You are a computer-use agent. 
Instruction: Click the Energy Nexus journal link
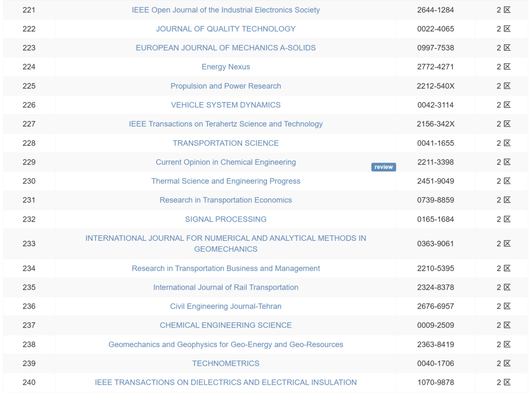click(226, 67)
